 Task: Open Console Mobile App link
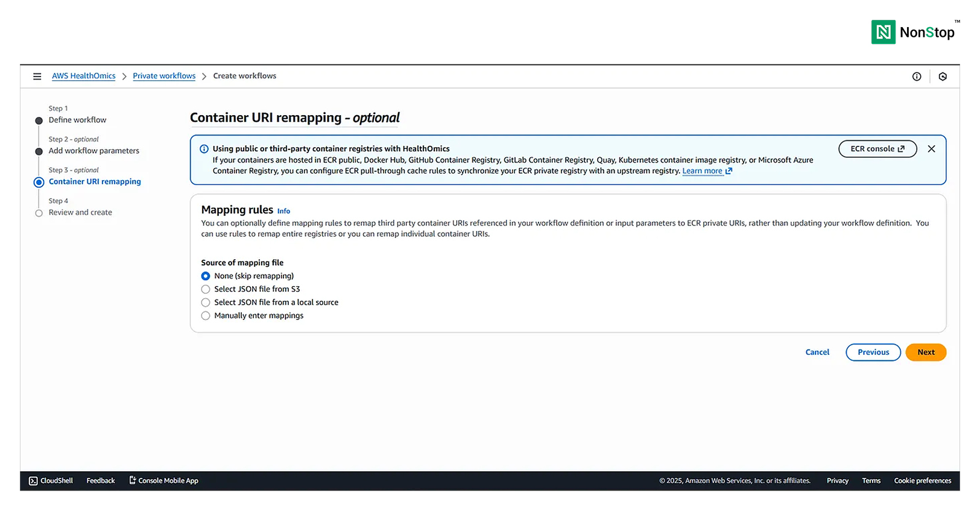tap(164, 481)
